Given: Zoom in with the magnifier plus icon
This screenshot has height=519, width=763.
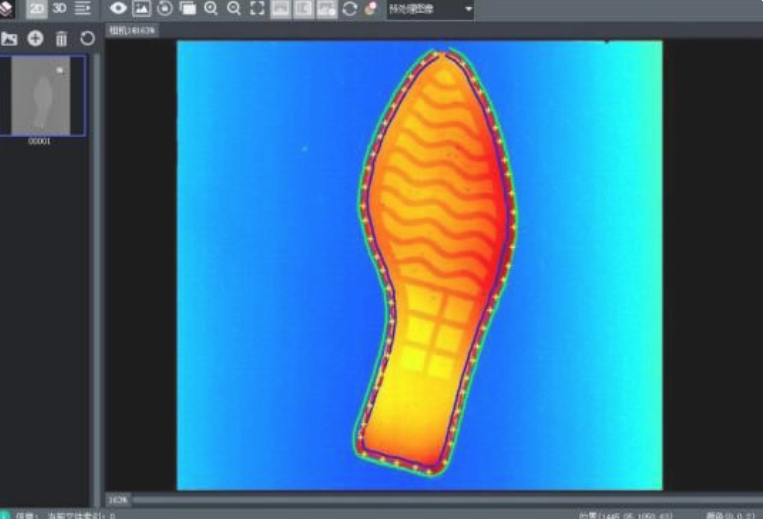Looking at the screenshot, I should [x=211, y=9].
